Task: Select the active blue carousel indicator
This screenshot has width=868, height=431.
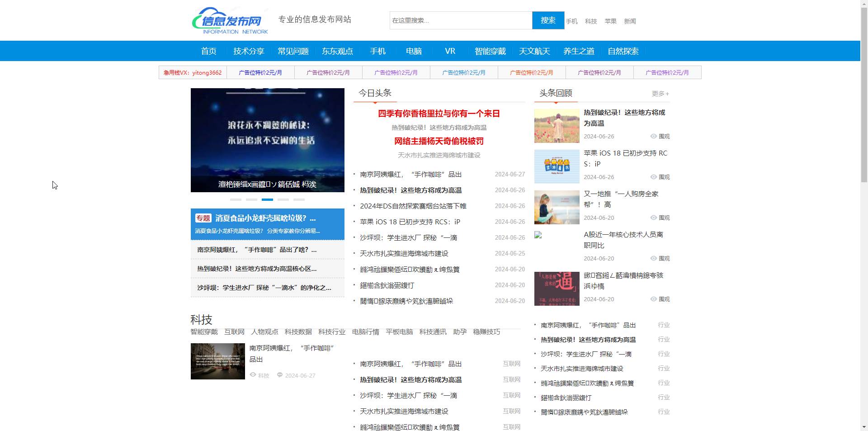Action: (x=267, y=199)
